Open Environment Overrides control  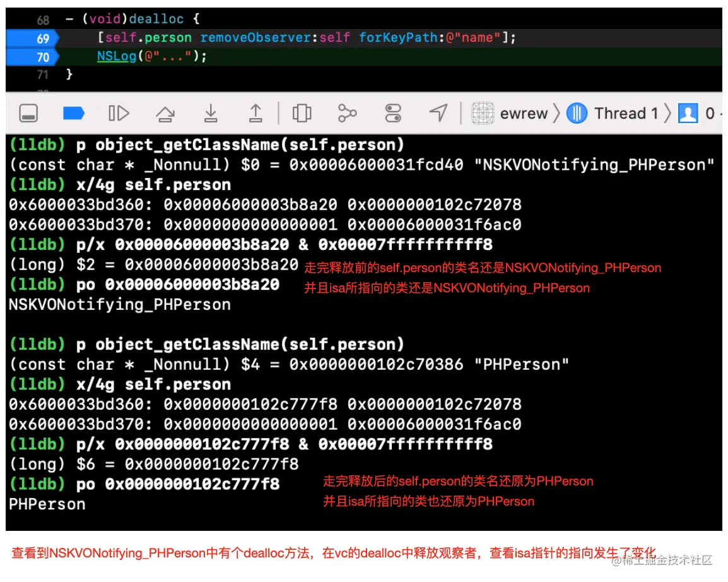point(393,114)
